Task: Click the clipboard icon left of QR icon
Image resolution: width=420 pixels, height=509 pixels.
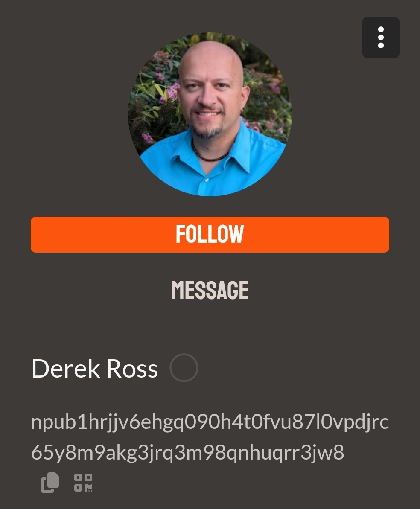Action: pyautogui.click(x=50, y=483)
